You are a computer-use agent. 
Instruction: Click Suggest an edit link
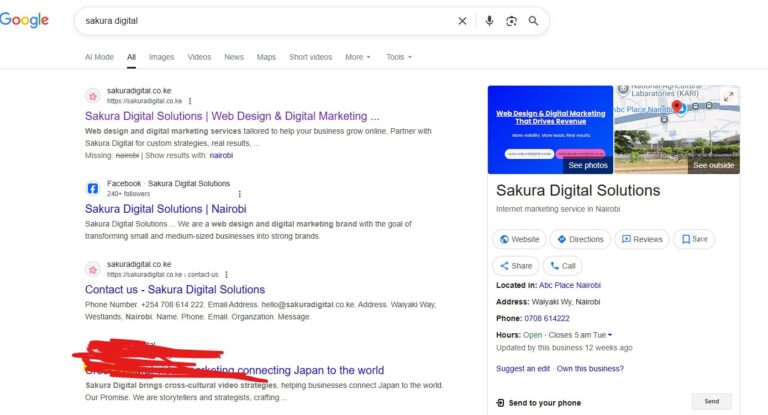point(523,368)
